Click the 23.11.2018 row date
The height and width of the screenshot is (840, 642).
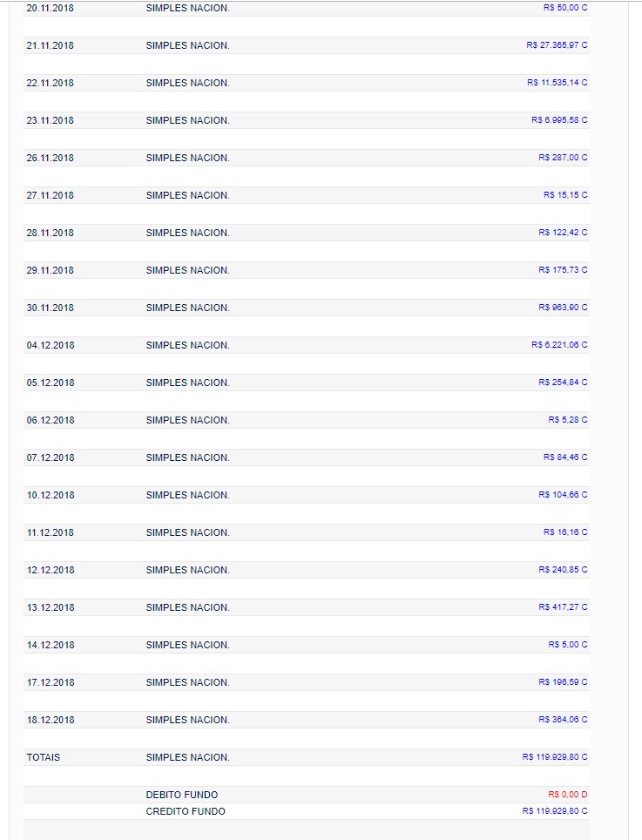click(51, 120)
